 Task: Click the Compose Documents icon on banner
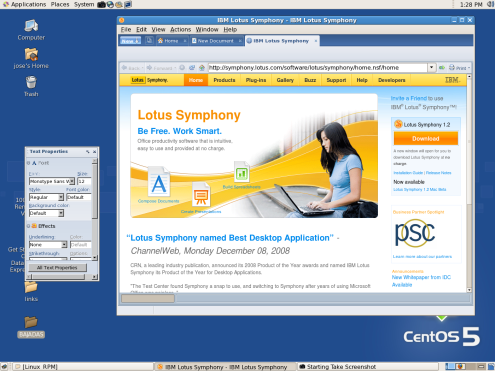tap(159, 182)
